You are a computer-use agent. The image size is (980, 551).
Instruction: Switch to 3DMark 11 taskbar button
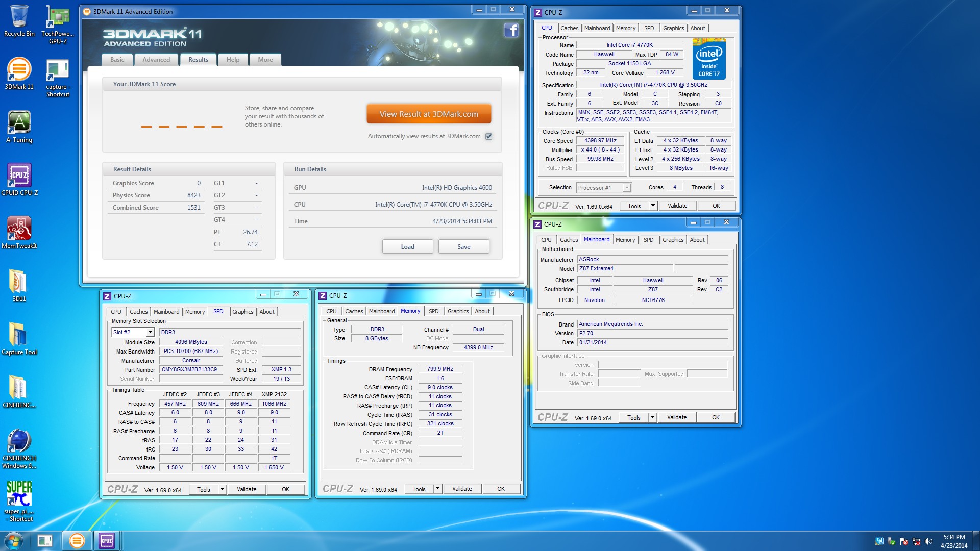77,541
